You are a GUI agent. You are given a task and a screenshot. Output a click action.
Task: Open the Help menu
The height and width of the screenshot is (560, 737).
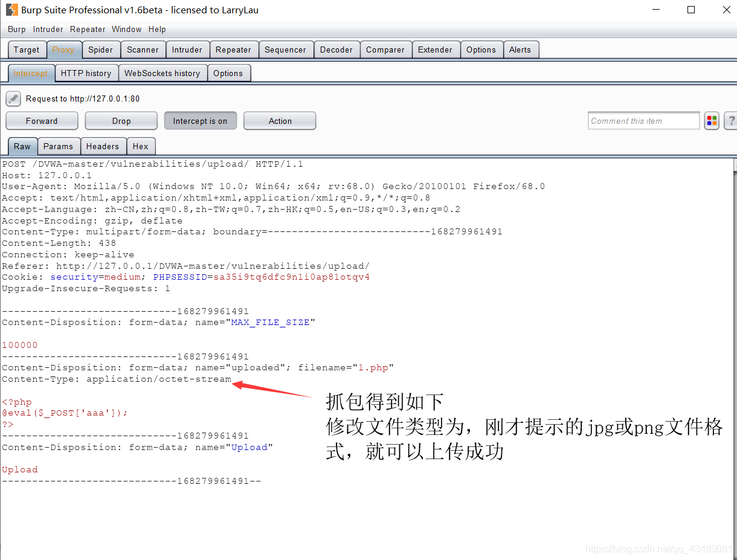coord(157,29)
